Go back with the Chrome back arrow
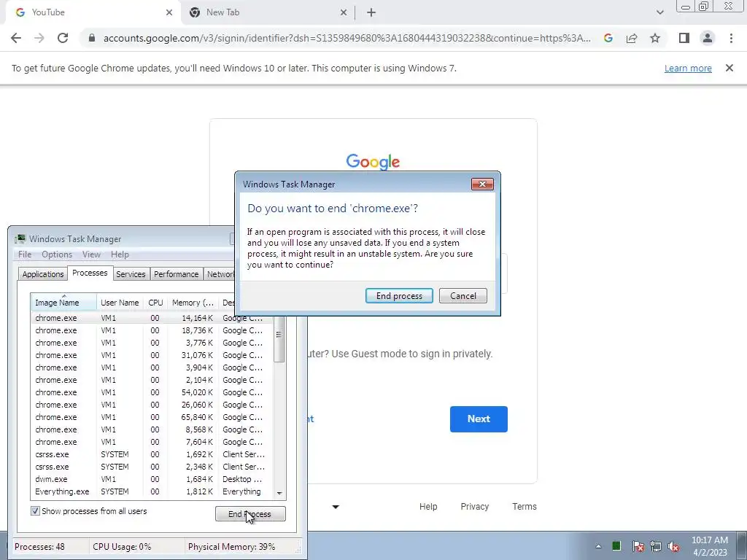Screen dimensions: 747x560 [16, 38]
